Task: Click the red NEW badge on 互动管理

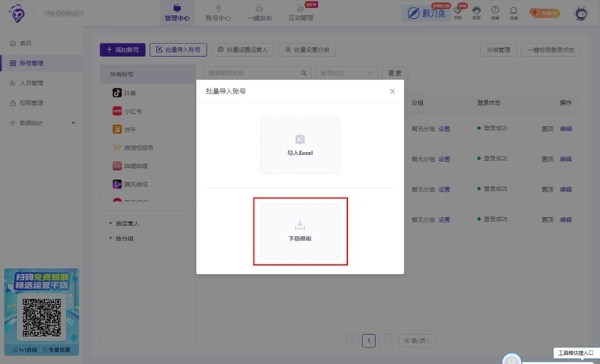Action: coord(311,4)
